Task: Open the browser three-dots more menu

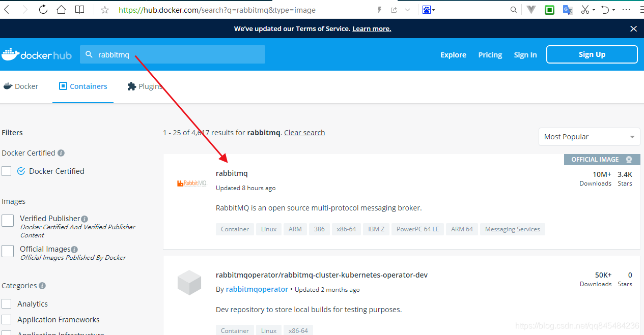Action: click(x=626, y=10)
